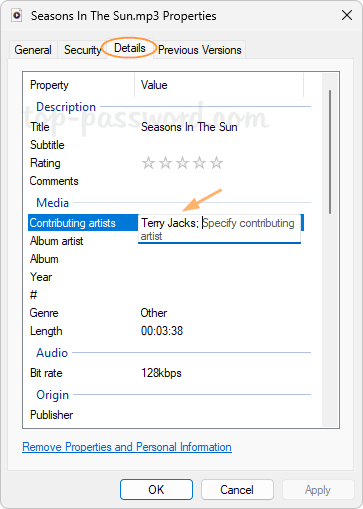The image size is (363, 509).
Task: Click OK to save properties
Action: click(156, 490)
